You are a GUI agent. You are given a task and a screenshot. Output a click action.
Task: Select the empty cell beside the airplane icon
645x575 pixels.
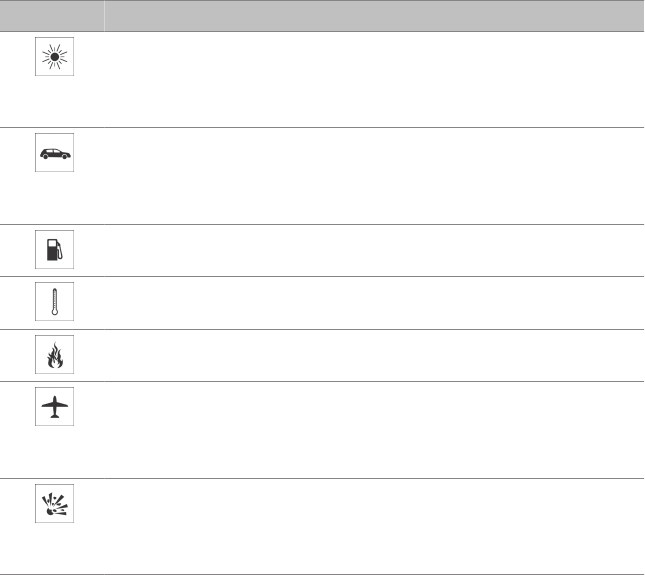tap(374, 429)
